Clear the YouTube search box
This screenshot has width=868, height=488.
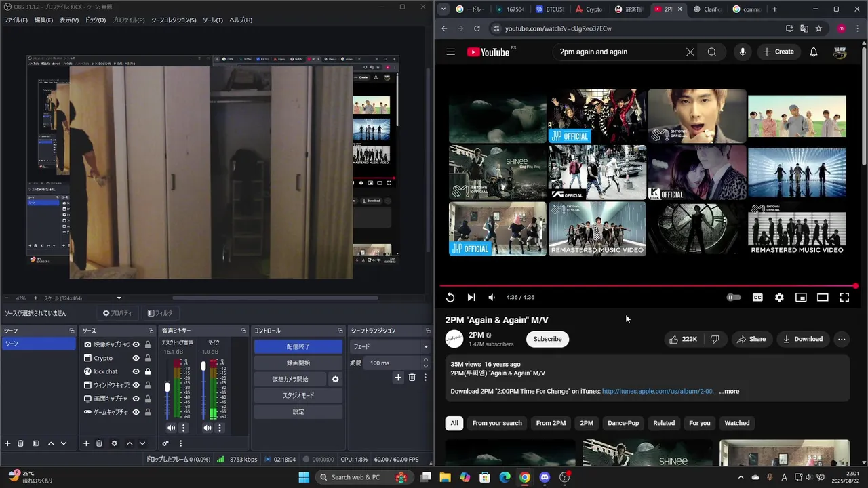690,52
